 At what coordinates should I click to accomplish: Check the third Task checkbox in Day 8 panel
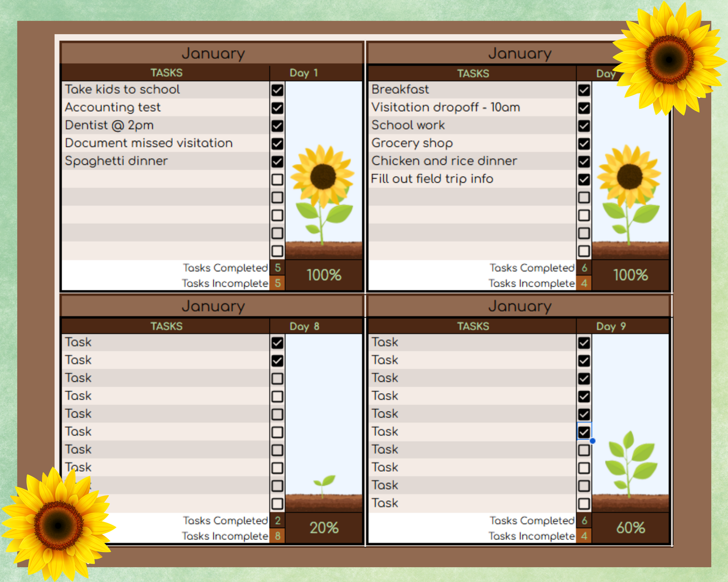[x=277, y=379]
